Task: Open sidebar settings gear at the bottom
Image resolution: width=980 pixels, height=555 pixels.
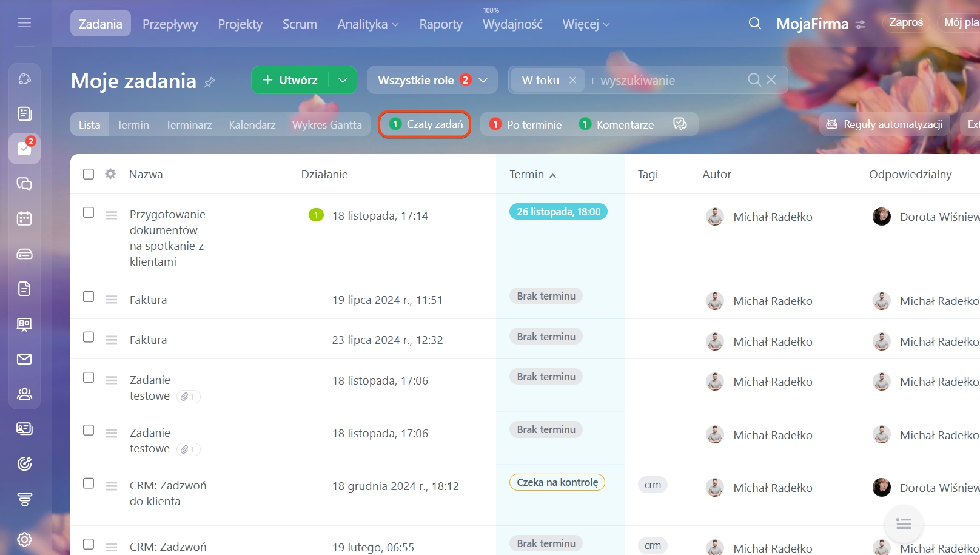Action: [x=24, y=539]
